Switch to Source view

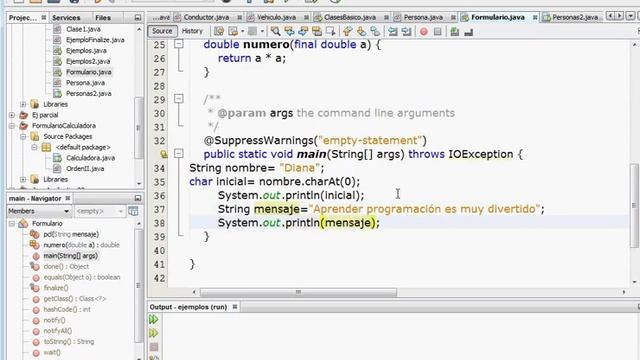162,31
